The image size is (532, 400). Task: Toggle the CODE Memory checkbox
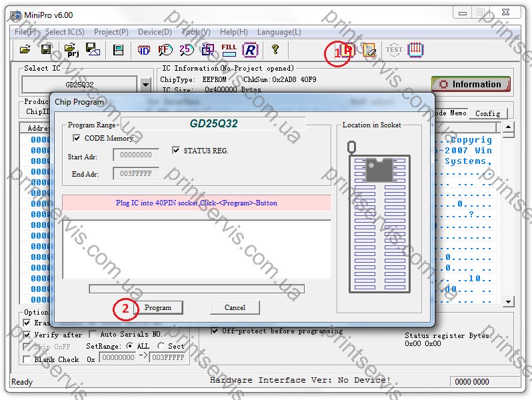[77, 138]
